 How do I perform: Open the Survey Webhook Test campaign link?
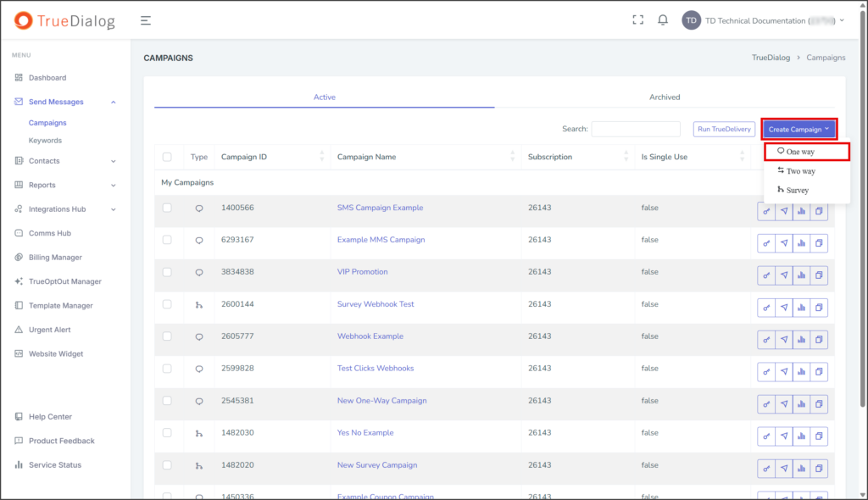pyautogui.click(x=376, y=304)
